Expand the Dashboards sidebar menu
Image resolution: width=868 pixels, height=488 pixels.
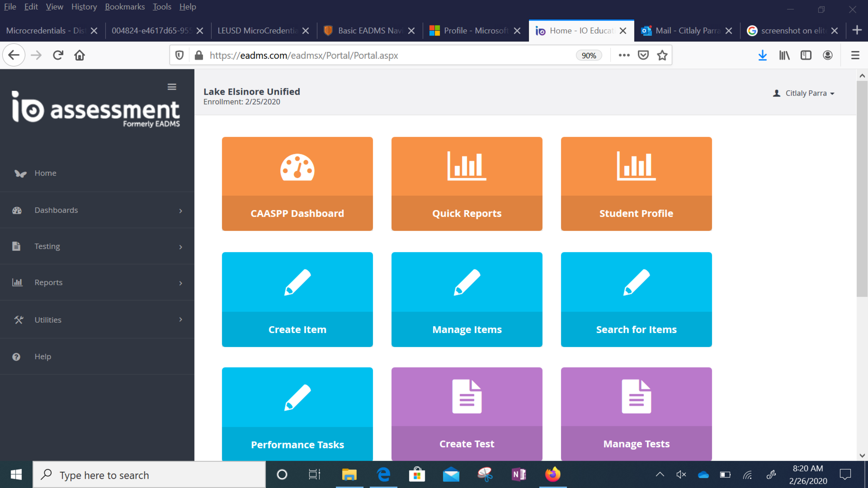(97, 210)
